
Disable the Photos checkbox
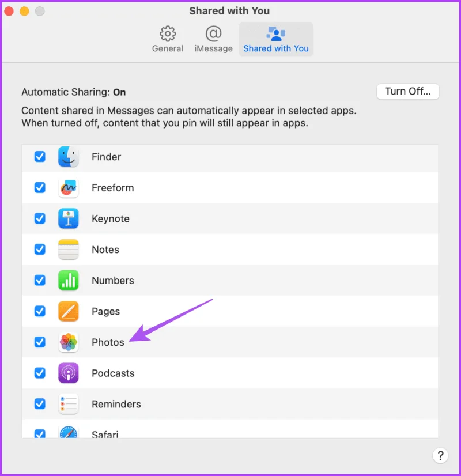coord(40,342)
